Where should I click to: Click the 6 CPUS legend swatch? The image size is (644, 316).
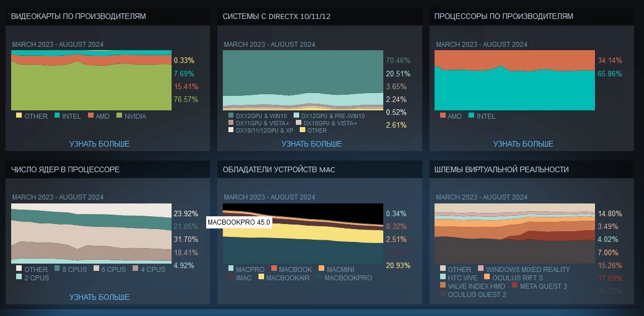96,269
